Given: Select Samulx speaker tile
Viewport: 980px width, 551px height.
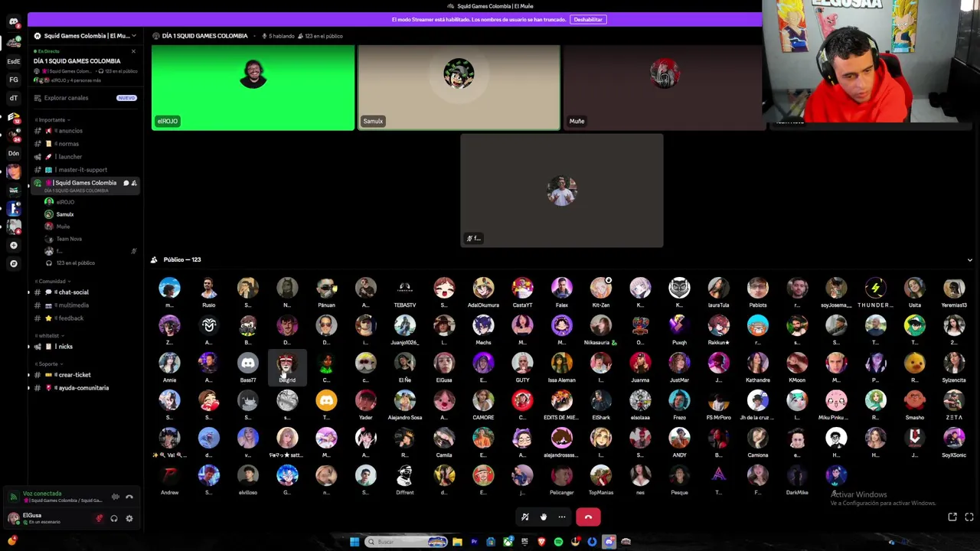Looking at the screenshot, I should pyautogui.click(x=459, y=87).
